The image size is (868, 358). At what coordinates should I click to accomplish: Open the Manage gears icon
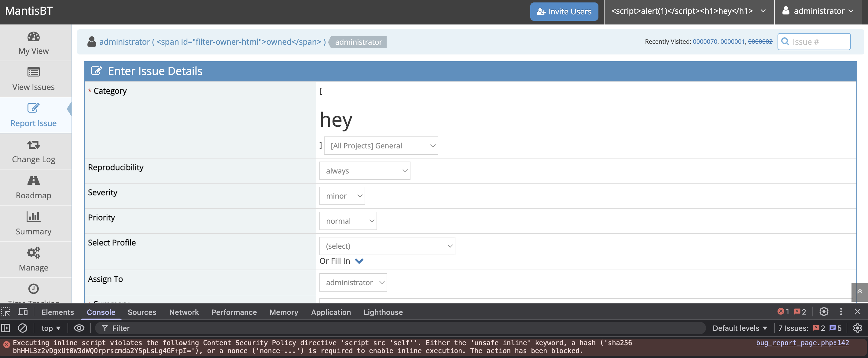click(x=33, y=253)
